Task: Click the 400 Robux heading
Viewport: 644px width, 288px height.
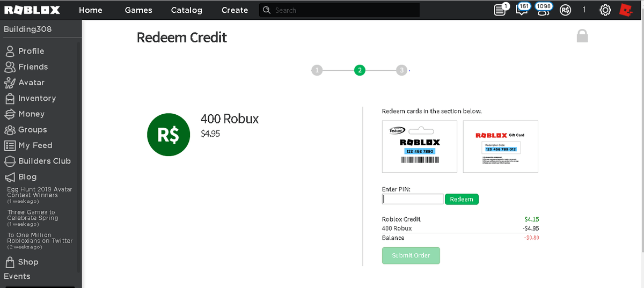Action: [230, 119]
